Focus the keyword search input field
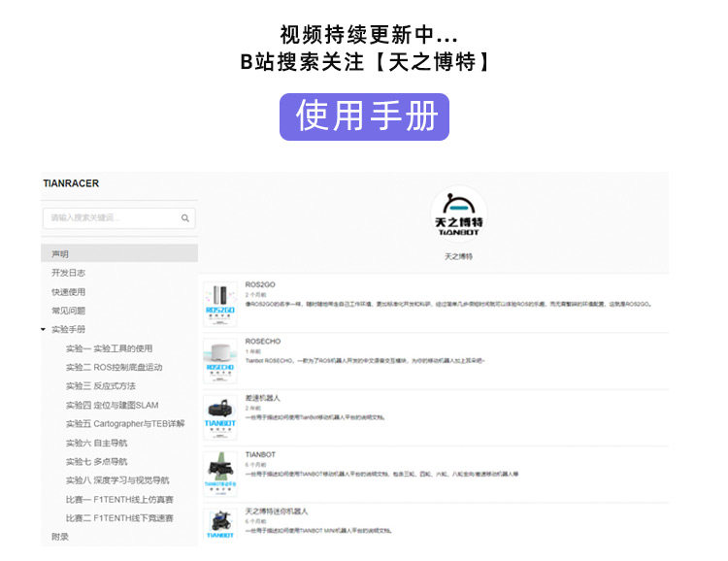Image resolution: width=728 pixels, height=561 pixels. pos(118,217)
